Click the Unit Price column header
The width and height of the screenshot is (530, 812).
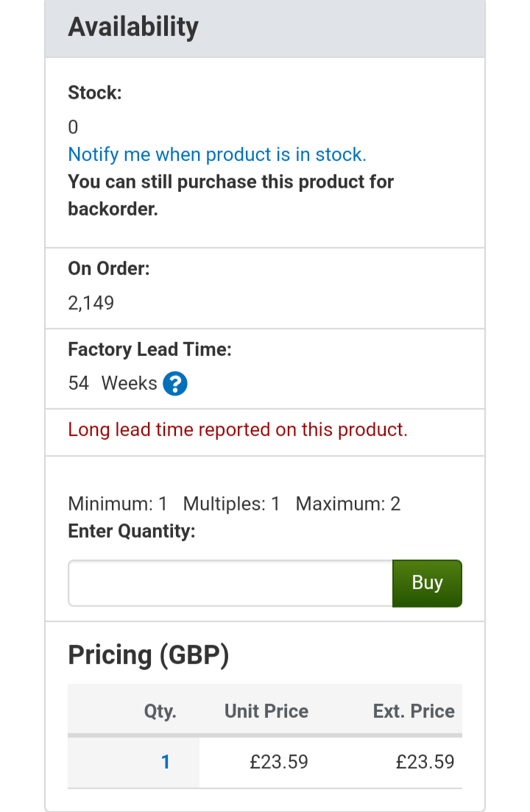click(266, 711)
